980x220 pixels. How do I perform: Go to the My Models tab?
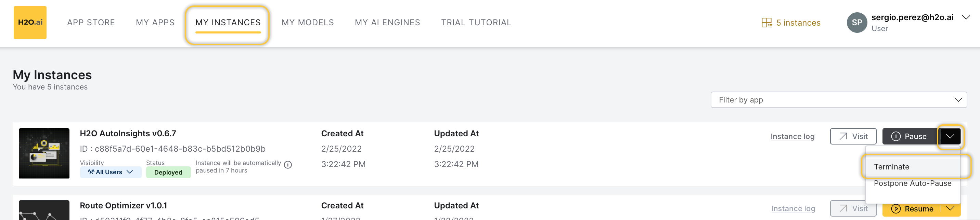tap(308, 23)
